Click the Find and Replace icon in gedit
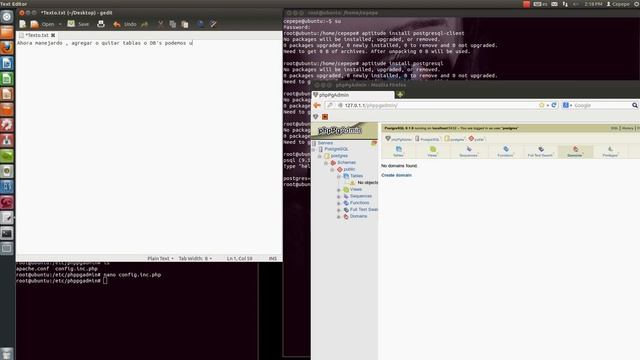Viewport: 640px width, 360px height. [213, 24]
